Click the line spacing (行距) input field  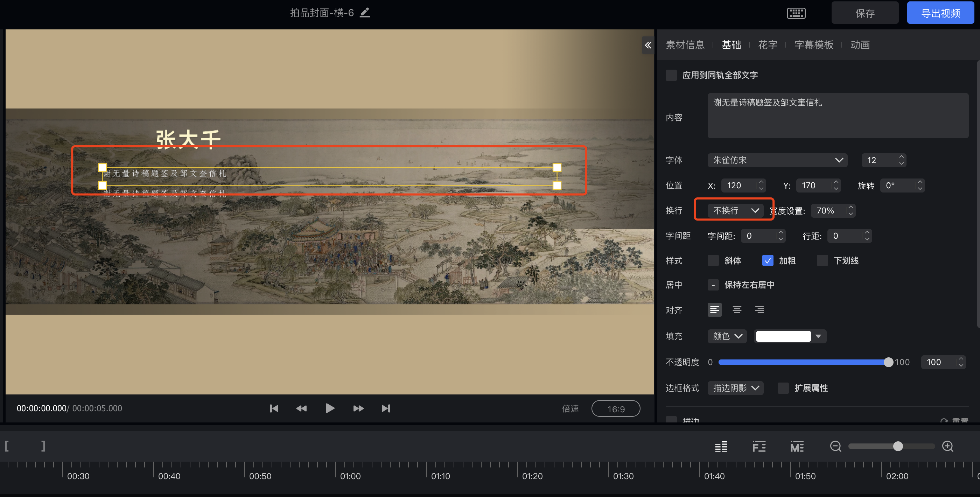[x=849, y=236]
